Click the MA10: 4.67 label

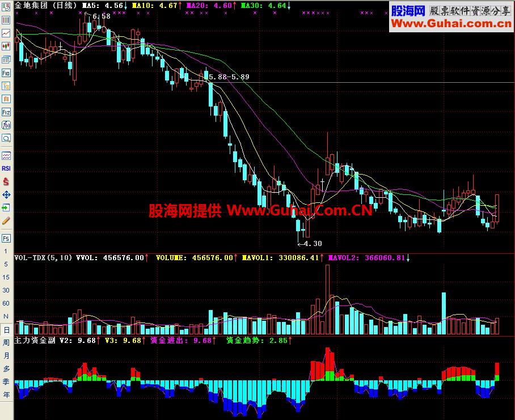157,6
